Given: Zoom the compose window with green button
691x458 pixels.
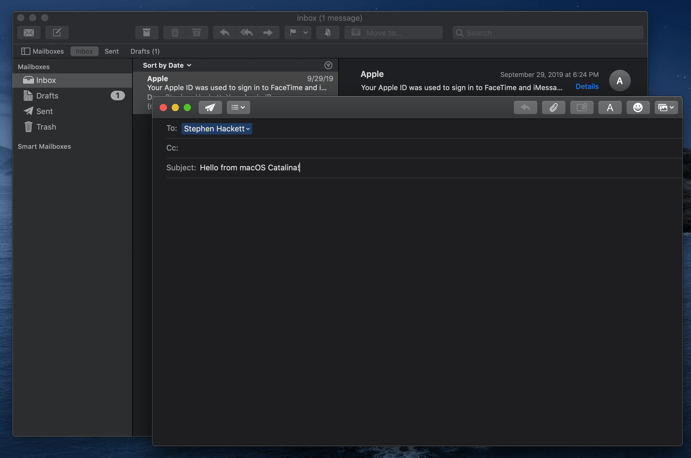Looking at the screenshot, I should click(x=187, y=108).
